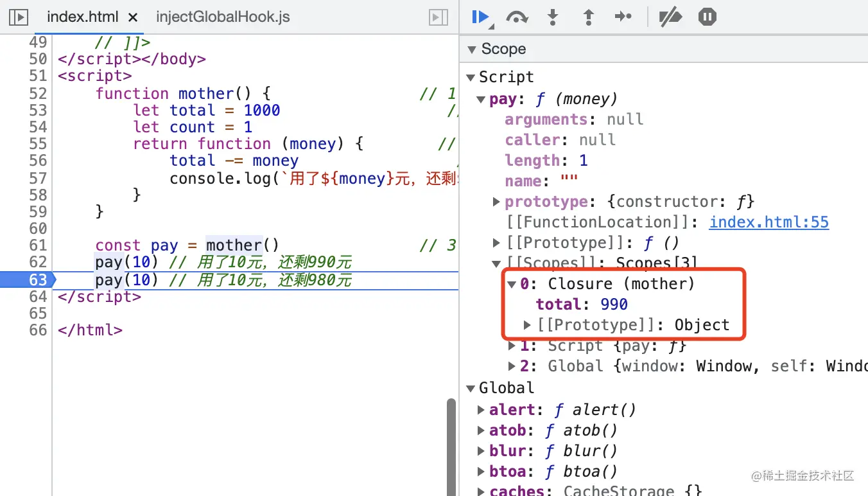This screenshot has height=496, width=868.
Task: Resume script execution
Action: click(x=480, y=17)
